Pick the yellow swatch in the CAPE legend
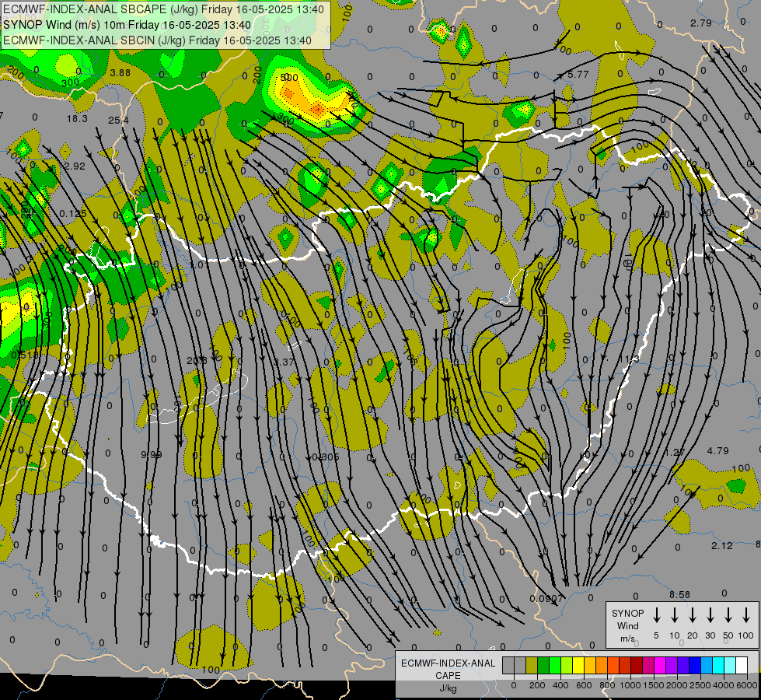The image size is (761, 700). pyautogui.click(x=578, y=666)
